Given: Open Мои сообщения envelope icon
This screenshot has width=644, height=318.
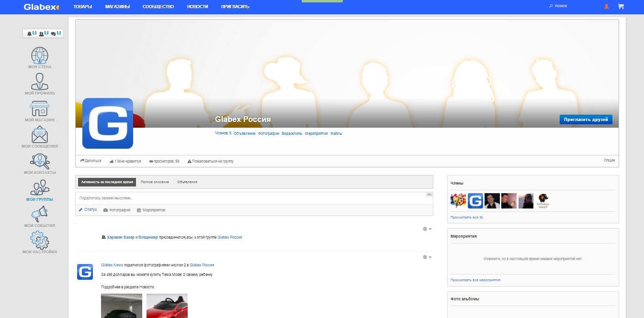Looking at the screenshot, I should (40, 134).
